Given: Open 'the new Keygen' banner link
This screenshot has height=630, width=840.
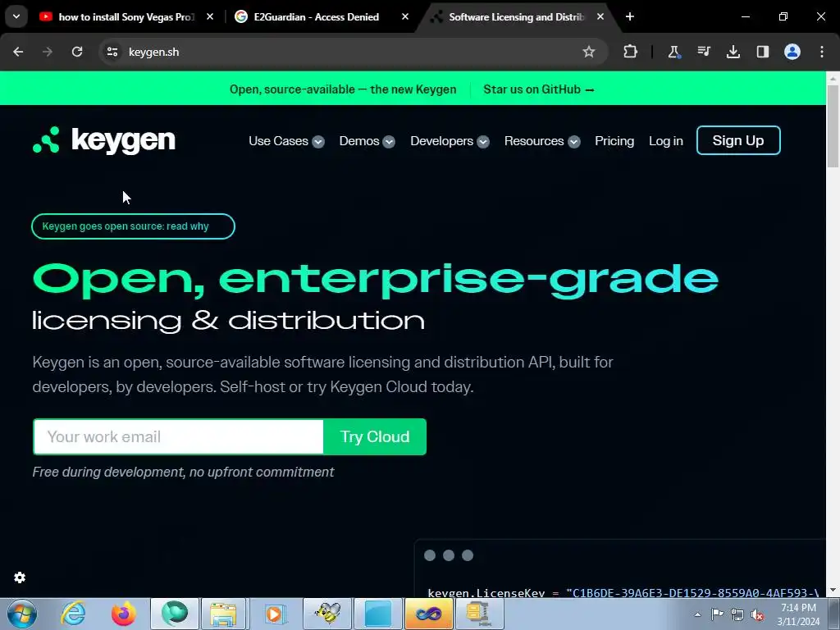Looking at the screenshot, I should tap(343, 89).
